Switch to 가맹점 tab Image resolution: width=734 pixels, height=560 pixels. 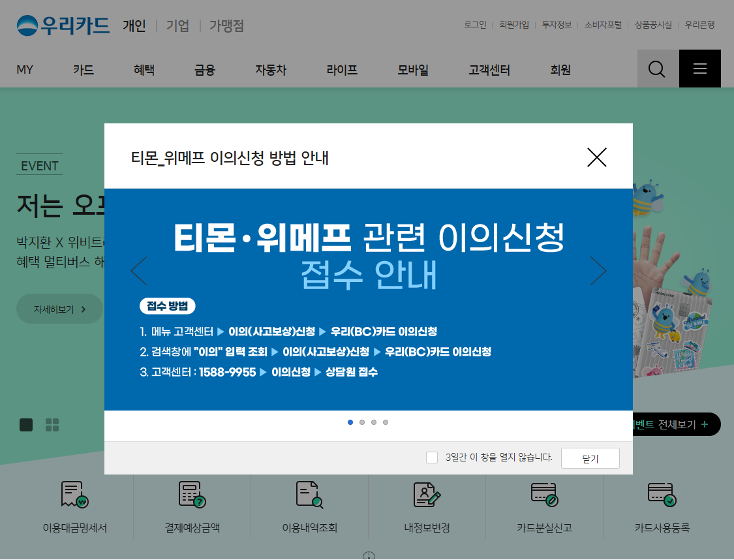[x=226, y=25]
